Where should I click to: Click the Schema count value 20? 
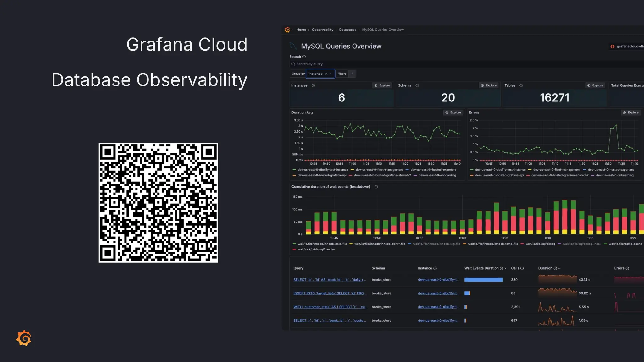(448, 98)
